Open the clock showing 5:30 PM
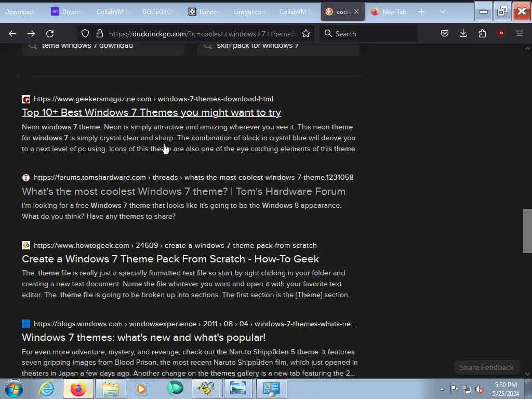Viewport: 532px width, 399px height. coord(506,389)
